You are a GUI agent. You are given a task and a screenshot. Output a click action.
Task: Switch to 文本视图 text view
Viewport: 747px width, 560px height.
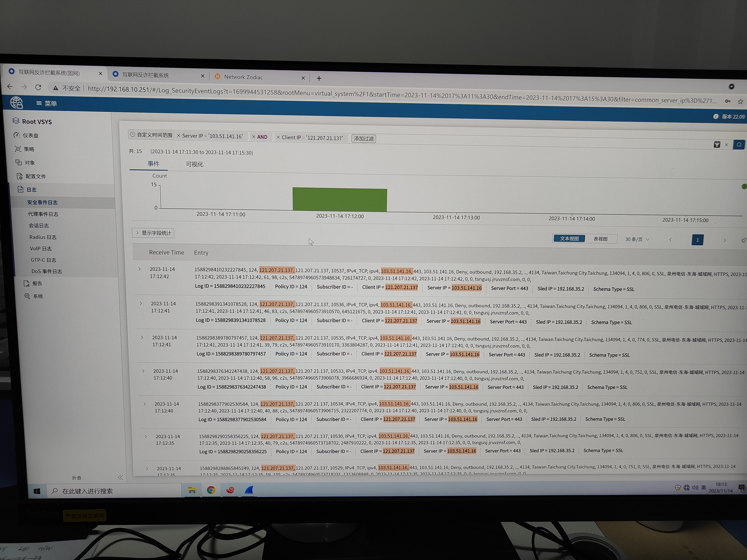point(569,239)
